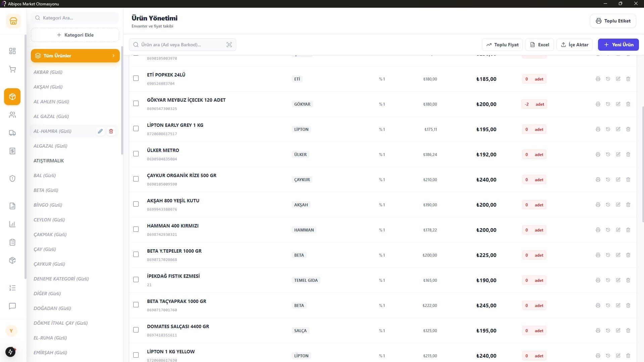Click the delivery truck sidebar icon
The width and height of the screenshot is (644, 362).
pyautogui.click(x=12, y=133)
